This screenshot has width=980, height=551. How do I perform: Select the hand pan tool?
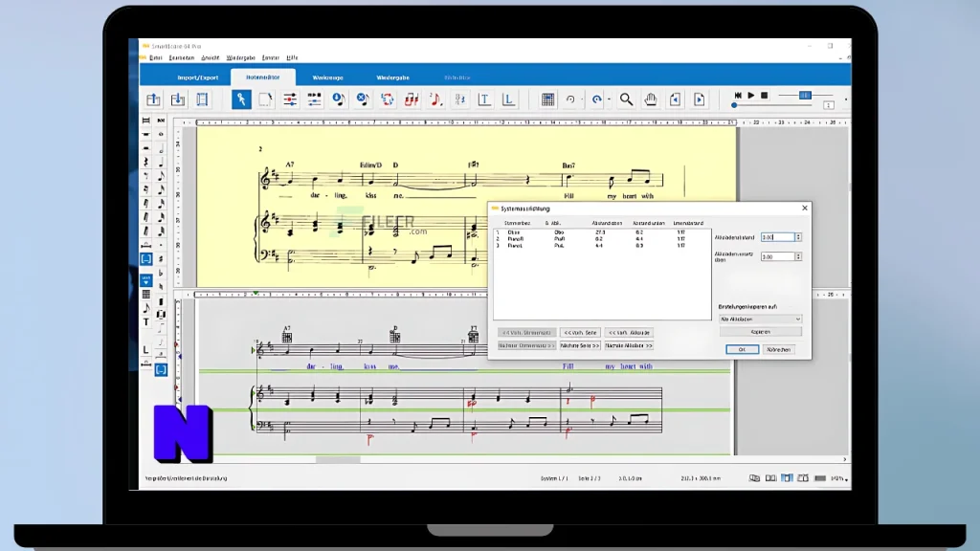[x=651, y=99]
